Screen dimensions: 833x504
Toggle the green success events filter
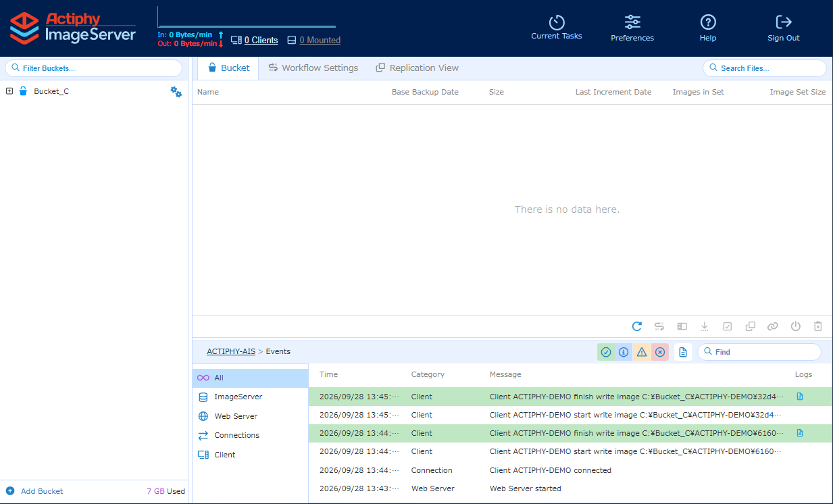click(606, 352)
